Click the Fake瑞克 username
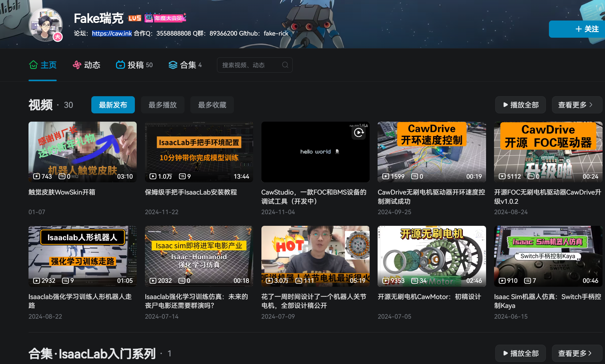This screenshot has width=605, height=364. [98, 18]
